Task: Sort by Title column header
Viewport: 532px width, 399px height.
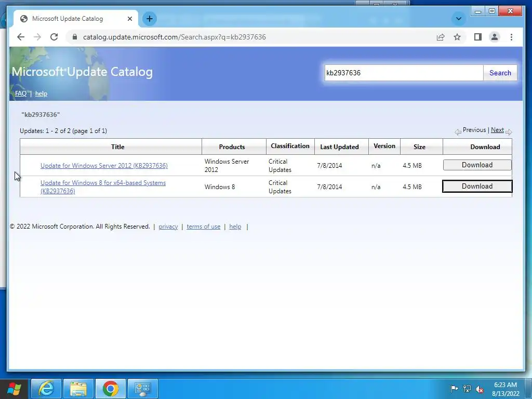Action: point(118,147)
